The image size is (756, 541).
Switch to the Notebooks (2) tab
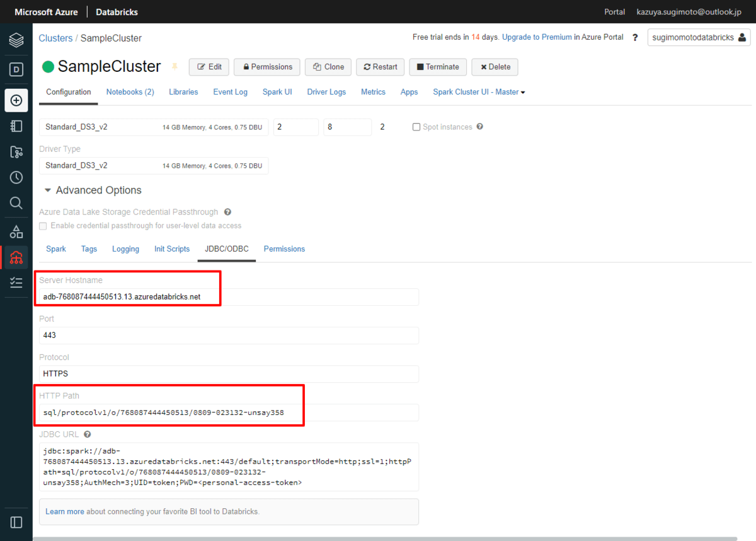(130, 92)
